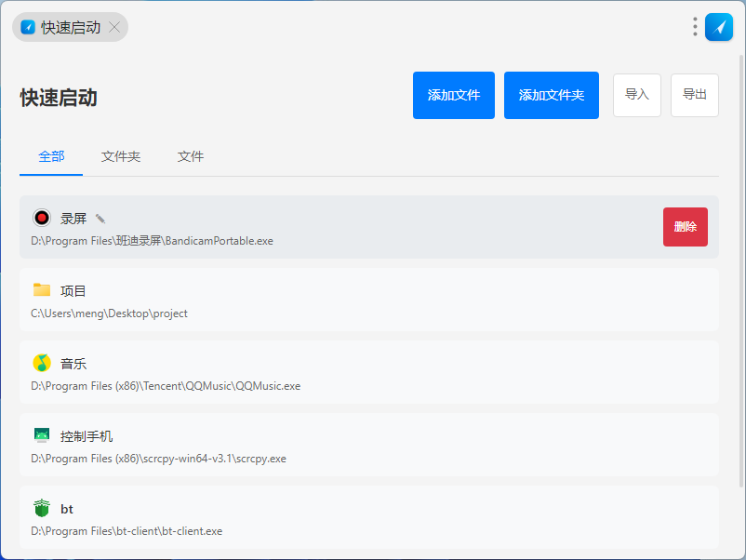Switch to the 文件 tab
746x560 pixels.
click(x=191, y=156)
